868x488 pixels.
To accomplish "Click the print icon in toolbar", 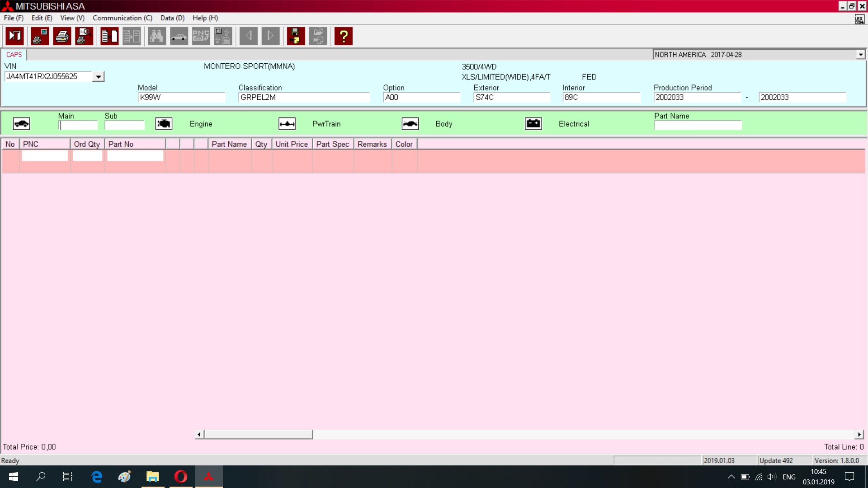I will 62,36.
